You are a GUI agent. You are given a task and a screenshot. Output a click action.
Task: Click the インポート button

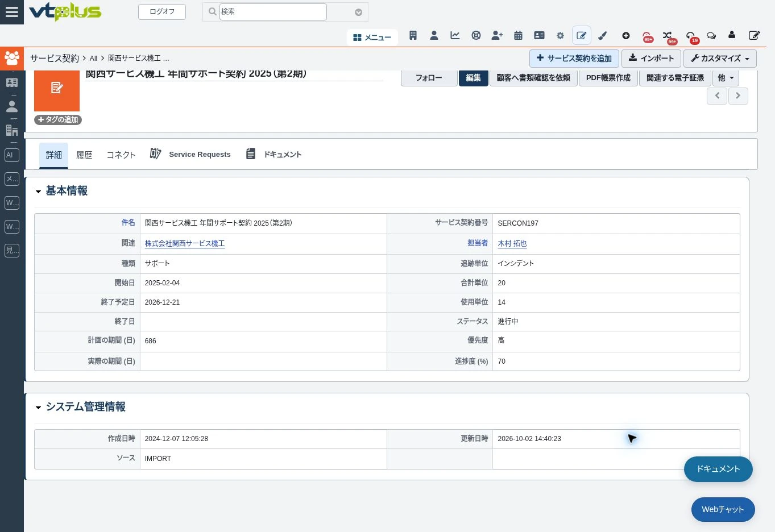(x=651, y=59)
